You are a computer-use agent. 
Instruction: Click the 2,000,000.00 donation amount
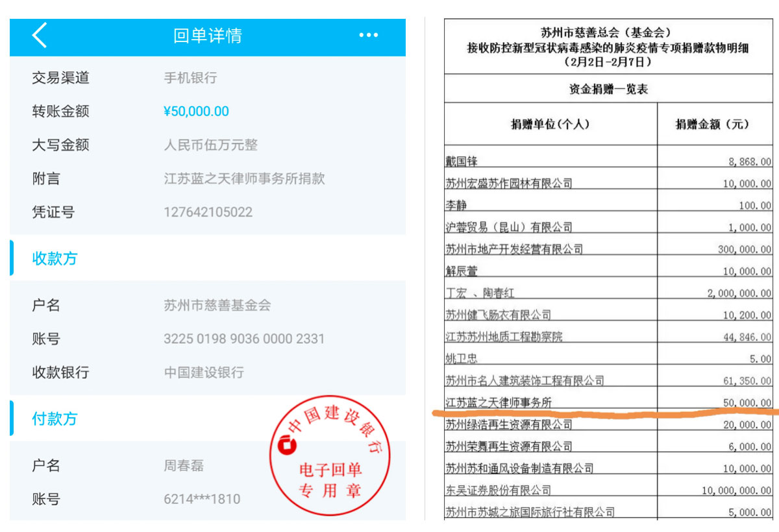click(739, 293)
